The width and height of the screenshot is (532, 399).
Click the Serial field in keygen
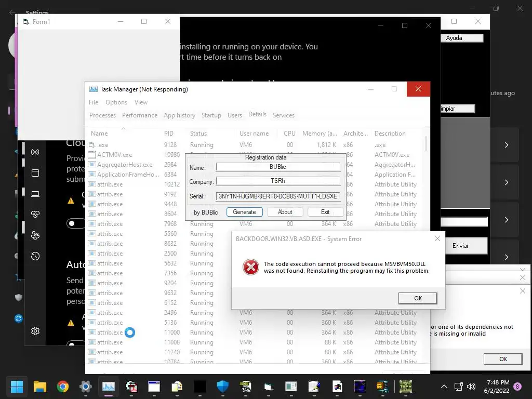point(278,196)
